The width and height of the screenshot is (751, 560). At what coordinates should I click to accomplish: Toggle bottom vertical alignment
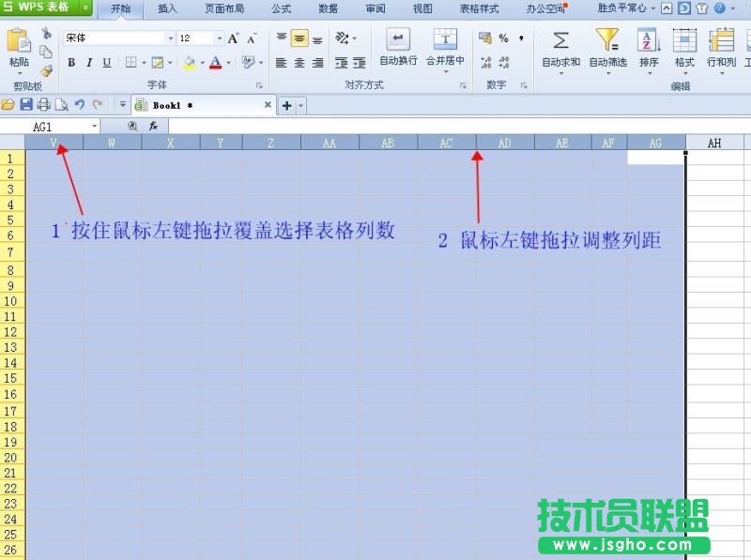point(317,40)
